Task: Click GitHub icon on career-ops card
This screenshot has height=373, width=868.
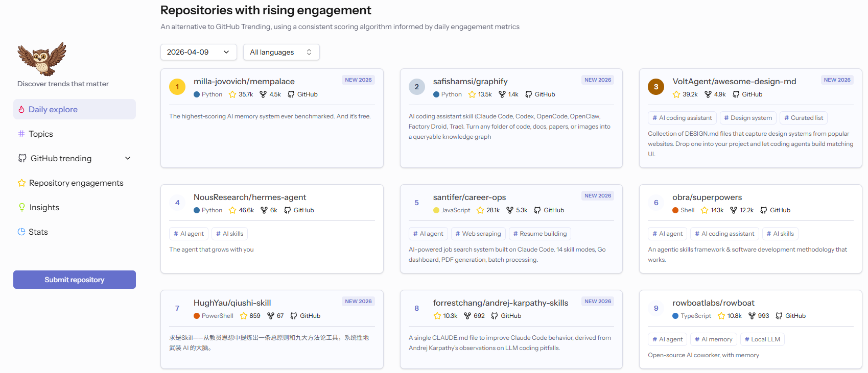Action: pyautogui.click(x=537, y=210)
